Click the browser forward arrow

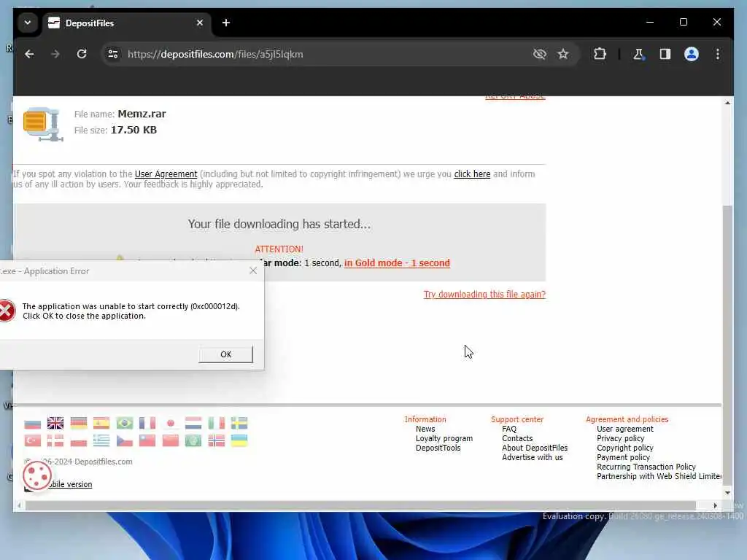click(55, 54)
